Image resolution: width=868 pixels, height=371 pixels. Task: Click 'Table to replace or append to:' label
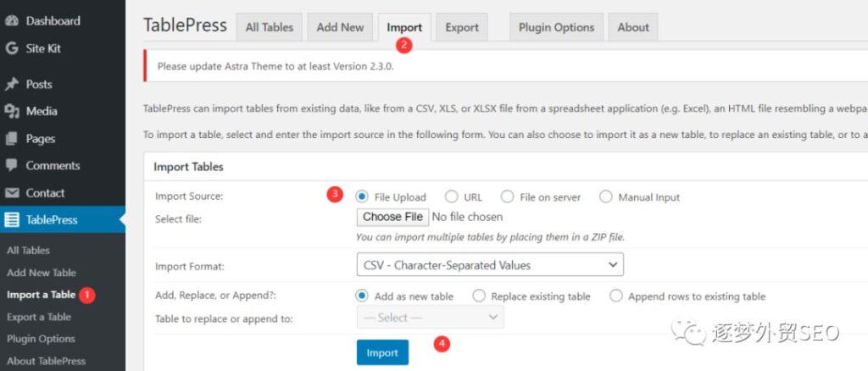tap(224, 318)
